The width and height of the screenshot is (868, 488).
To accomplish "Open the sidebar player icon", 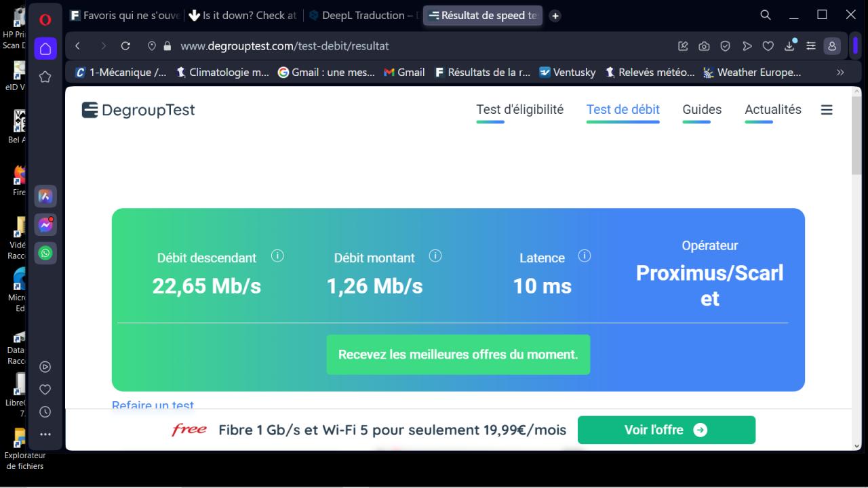I will click(45, 367).
